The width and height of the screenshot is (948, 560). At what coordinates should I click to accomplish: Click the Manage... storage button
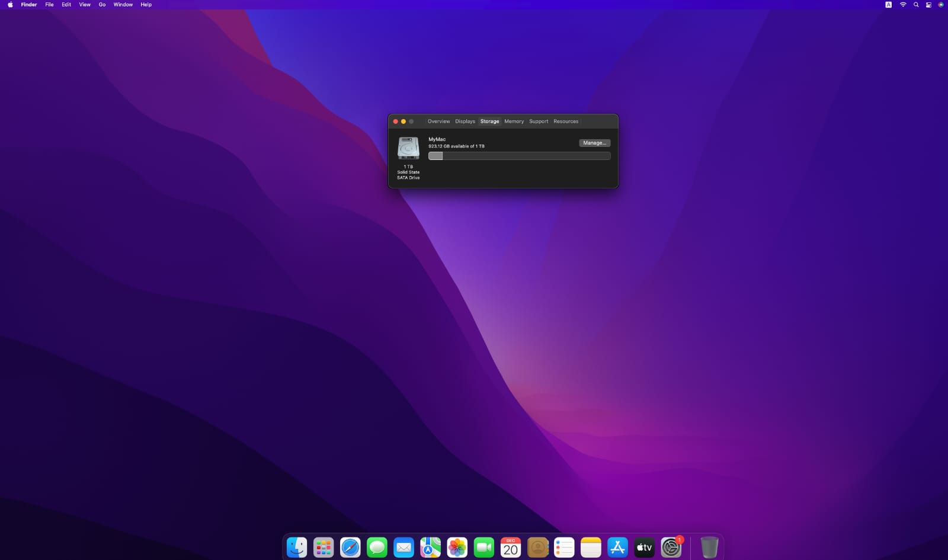point(594,143)
